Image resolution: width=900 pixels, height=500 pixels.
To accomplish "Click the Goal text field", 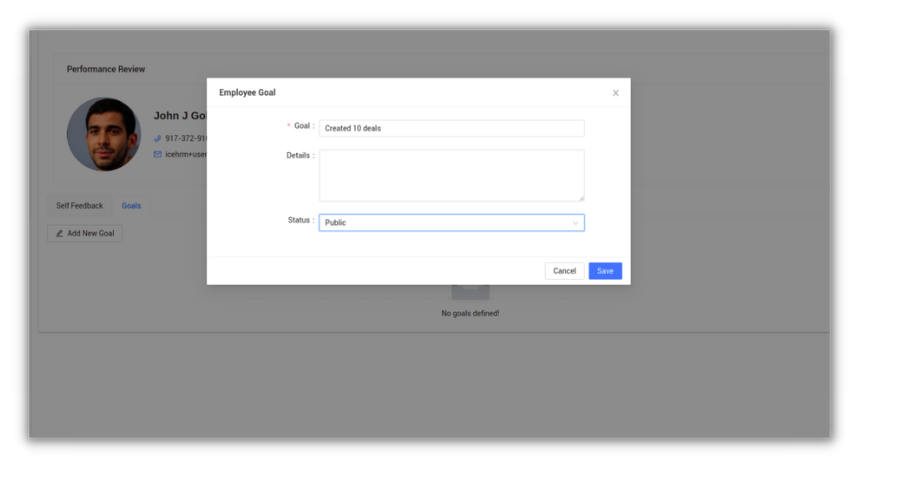I will pos(451,128).
